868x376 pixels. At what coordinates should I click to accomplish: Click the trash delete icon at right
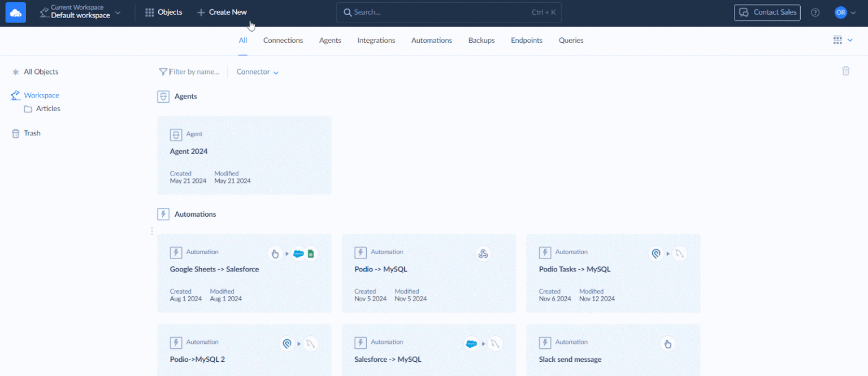845,71
